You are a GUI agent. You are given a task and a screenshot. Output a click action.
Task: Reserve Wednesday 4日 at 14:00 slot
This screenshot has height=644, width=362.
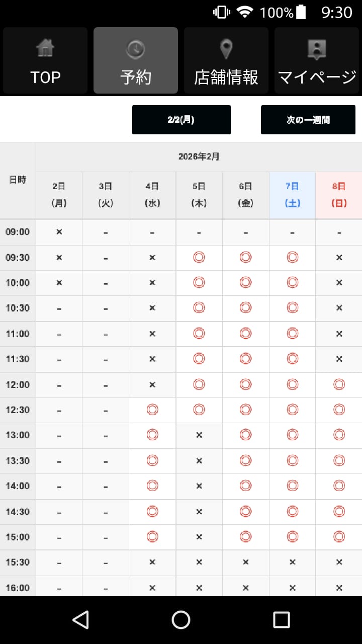pyautogui.click(x=152, y=486)
